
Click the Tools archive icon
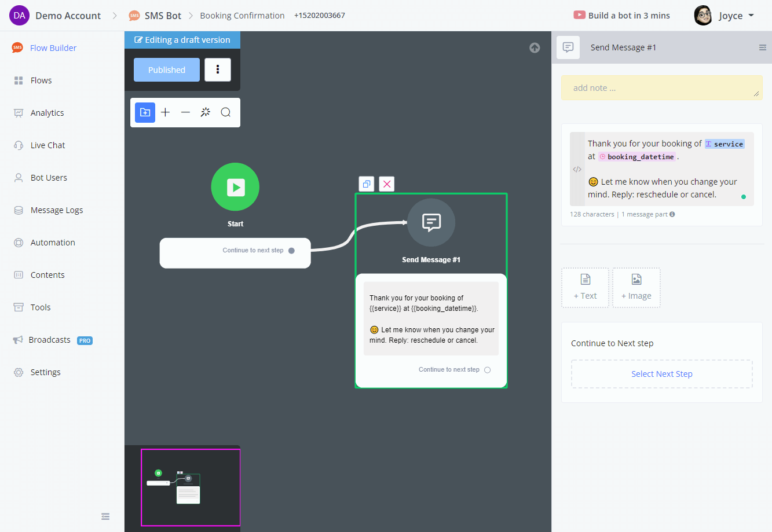[19, 307]
